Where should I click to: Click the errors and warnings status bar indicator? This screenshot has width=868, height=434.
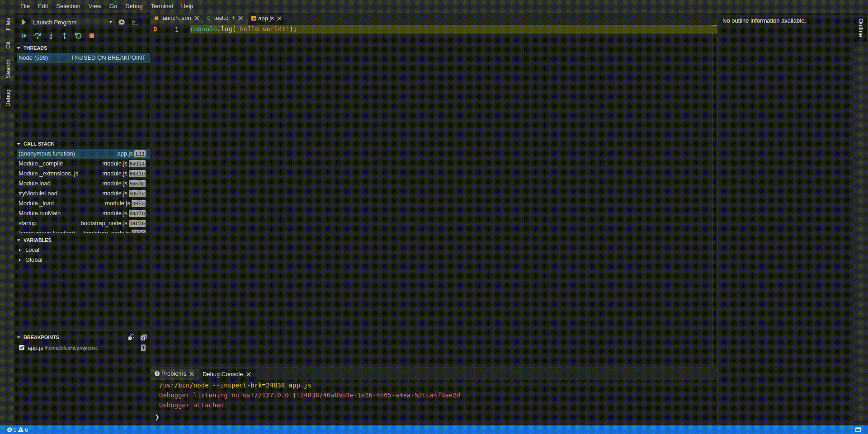pos(18,430)
